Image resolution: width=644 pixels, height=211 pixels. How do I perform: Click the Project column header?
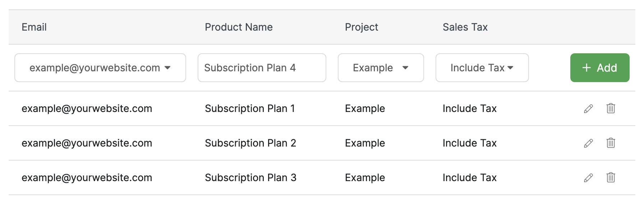(x=361, y=27)
